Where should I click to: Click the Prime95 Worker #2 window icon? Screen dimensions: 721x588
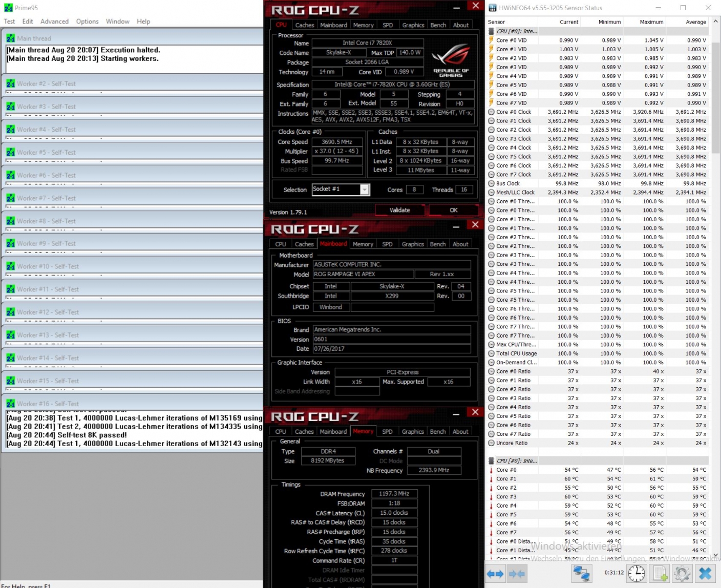click(11, 84)
